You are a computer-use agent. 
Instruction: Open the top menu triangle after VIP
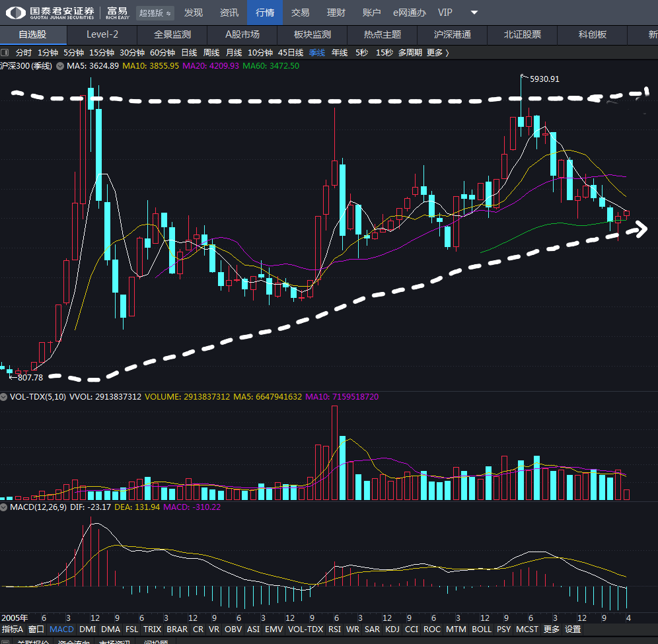(474, 13)
